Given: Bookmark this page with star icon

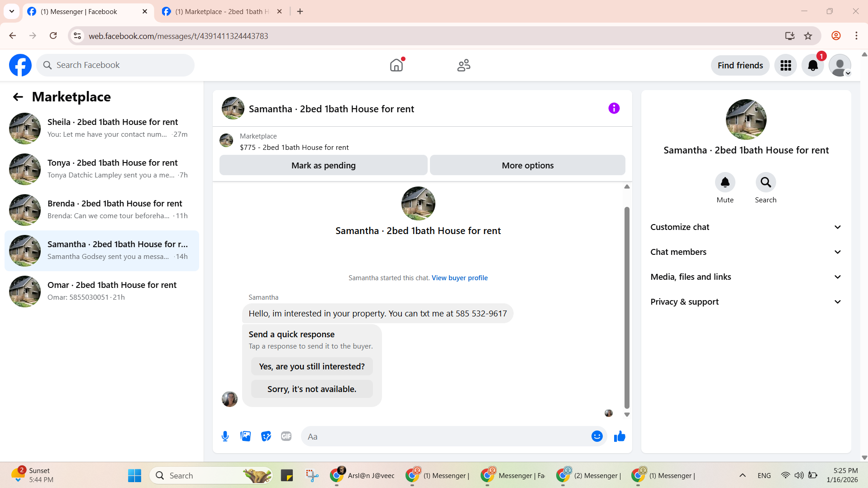Looking at the screenshot, I should pos(808,36).
